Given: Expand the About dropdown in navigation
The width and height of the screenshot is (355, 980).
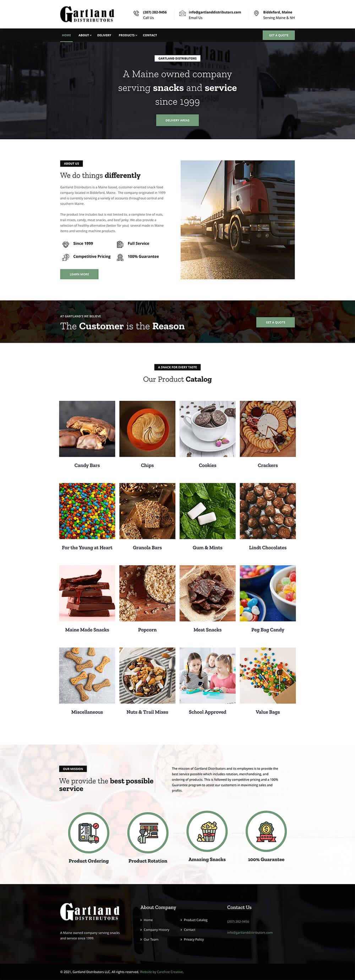Looking at the screenshot, I should click(85, 36).
